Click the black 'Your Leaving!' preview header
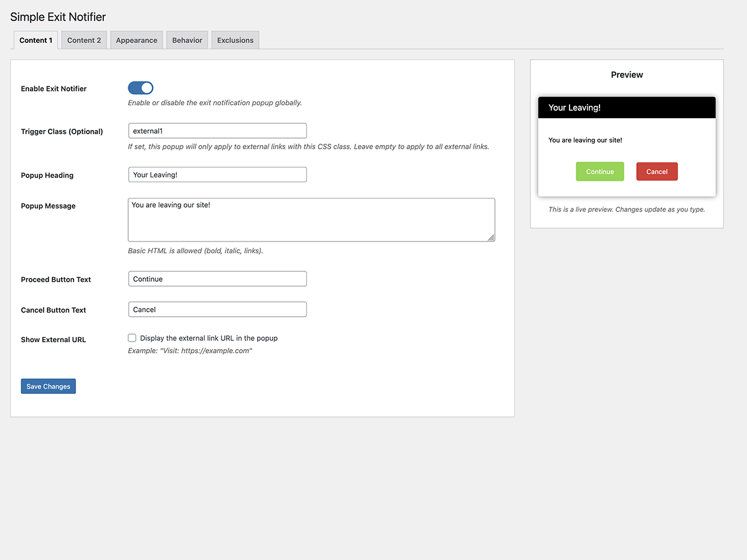Image resolution: width=747 pixels, height=560 pixels. click(x=626, y=108)
